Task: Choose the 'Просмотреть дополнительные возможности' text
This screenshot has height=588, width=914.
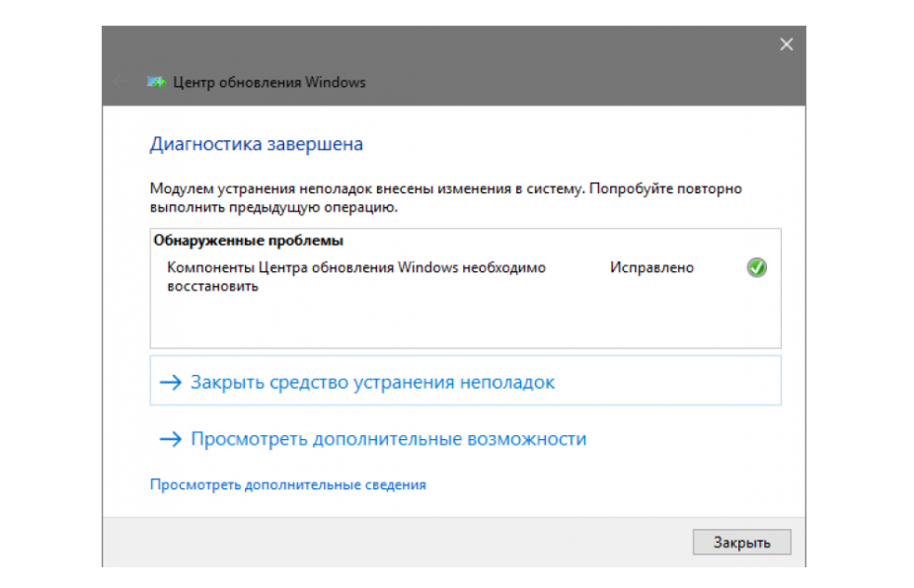Action: [x=388, y=439]
